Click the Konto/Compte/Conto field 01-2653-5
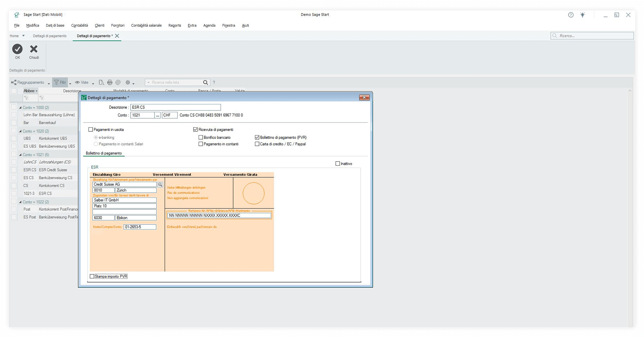 coord(140,227)
